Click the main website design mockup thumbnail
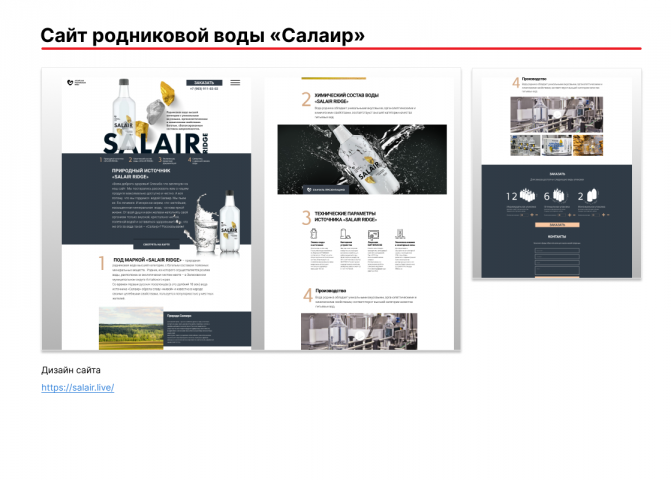Screen dimensions: 671x480 pos(251,209)
